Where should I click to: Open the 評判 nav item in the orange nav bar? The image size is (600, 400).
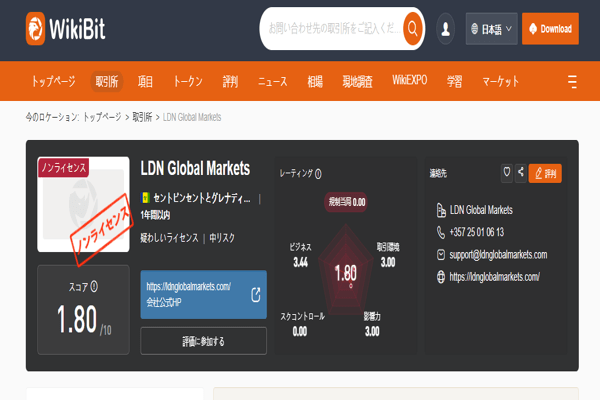point(230,81)
